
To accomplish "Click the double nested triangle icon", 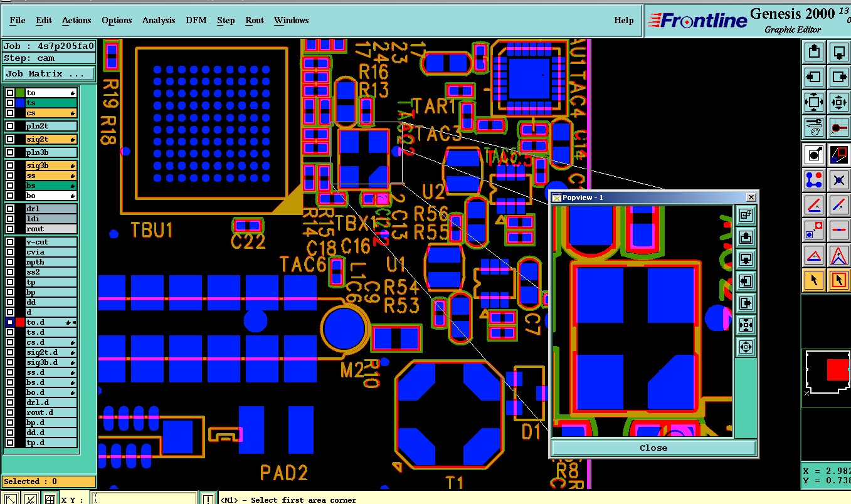I will (x=839, y=255).
